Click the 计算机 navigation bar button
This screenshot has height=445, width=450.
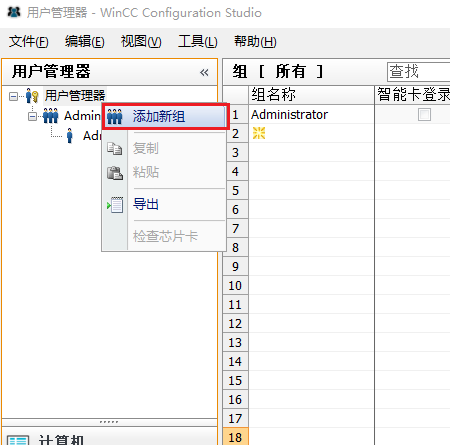[x=110, y=436]
